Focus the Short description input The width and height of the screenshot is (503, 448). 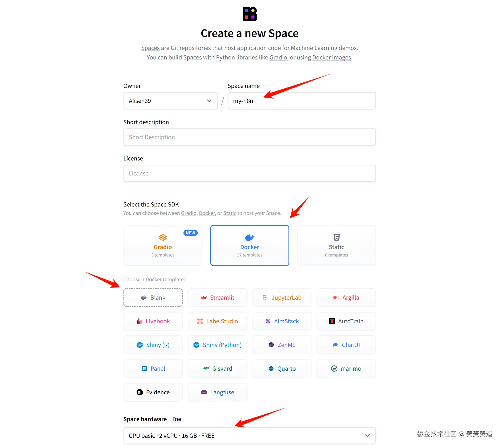tap(249, 137)
